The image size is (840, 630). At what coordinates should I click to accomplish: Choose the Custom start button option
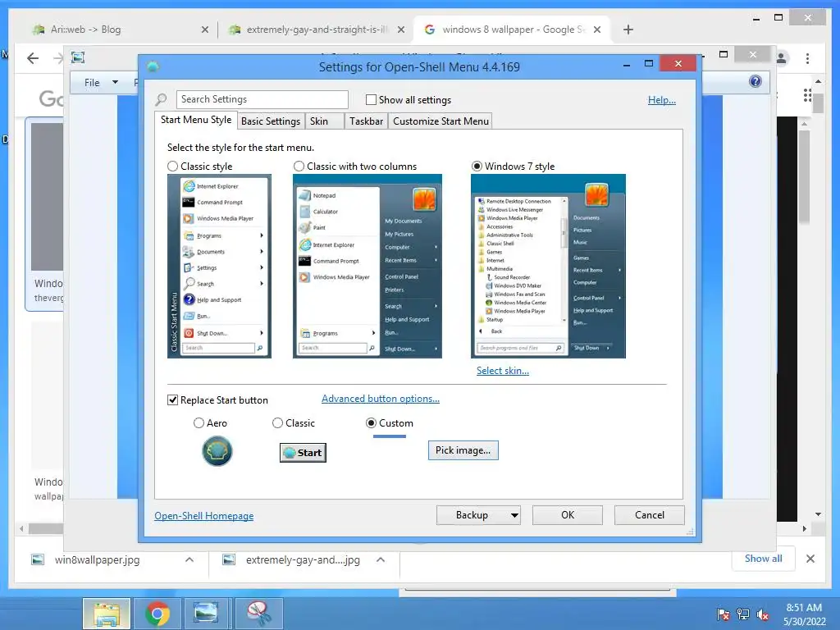[x=371, y=423]
